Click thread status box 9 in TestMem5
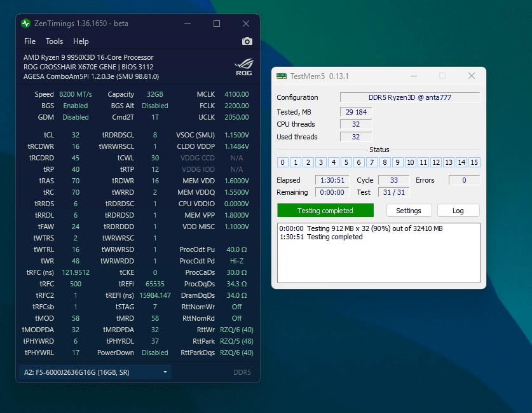The width and height of the screenshot is (532, 413). coord(398,162)
